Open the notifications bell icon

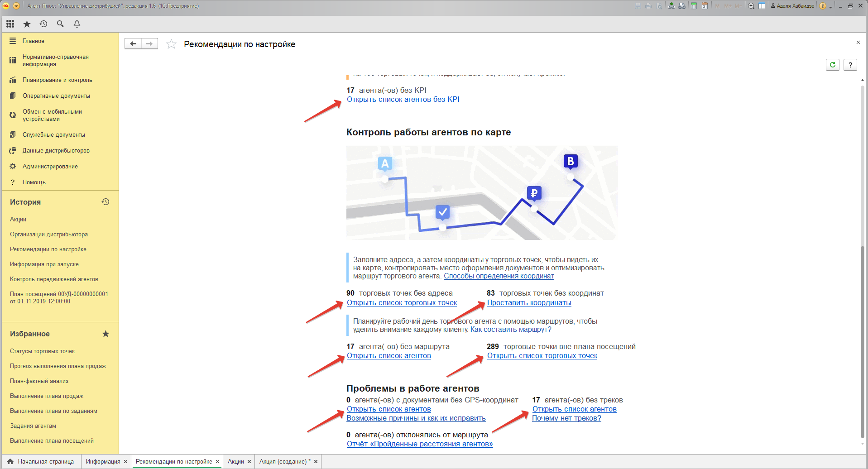tap(77, 24)
